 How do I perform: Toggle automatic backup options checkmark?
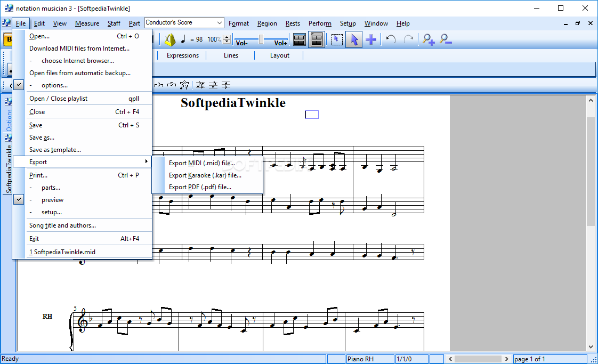coord(19,85)
